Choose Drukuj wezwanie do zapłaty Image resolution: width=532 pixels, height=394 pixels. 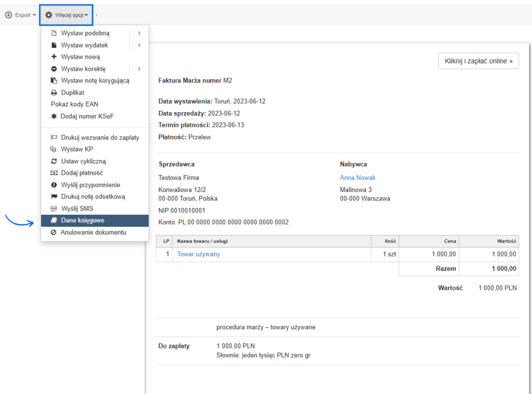tap(100, 138)
